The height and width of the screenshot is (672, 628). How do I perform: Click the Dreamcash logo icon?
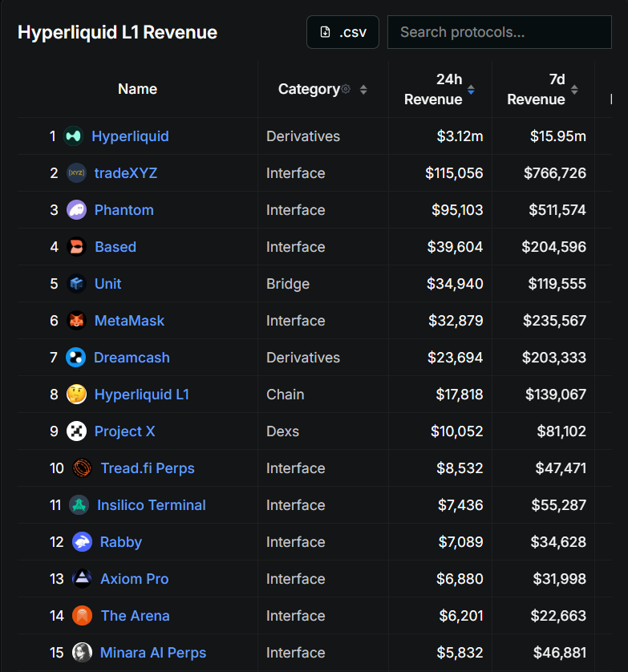point(75,358)
